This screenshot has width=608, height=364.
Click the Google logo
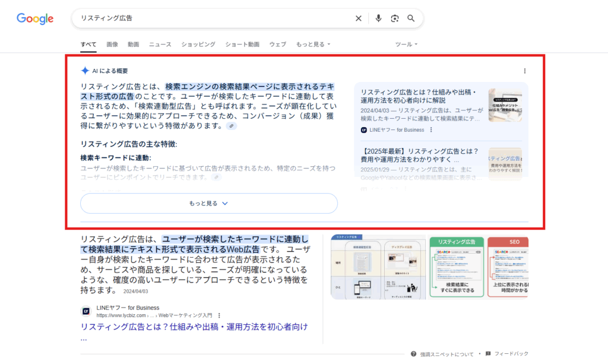click(x=34, y=18)
